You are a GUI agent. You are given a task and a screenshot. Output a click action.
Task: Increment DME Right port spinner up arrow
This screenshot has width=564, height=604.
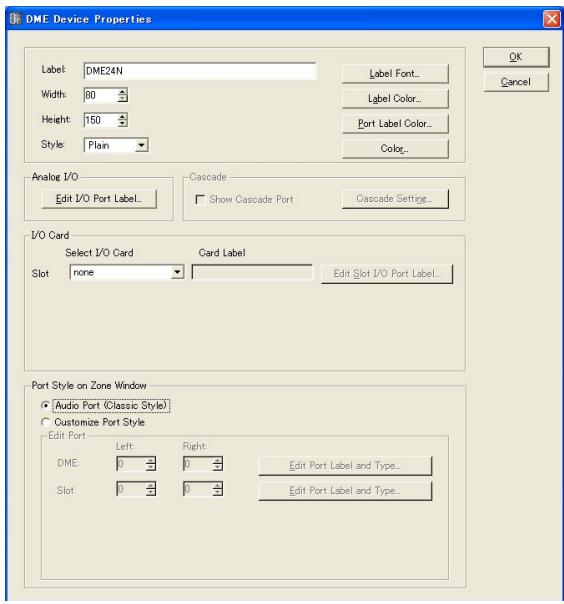[x=218, y=460]
